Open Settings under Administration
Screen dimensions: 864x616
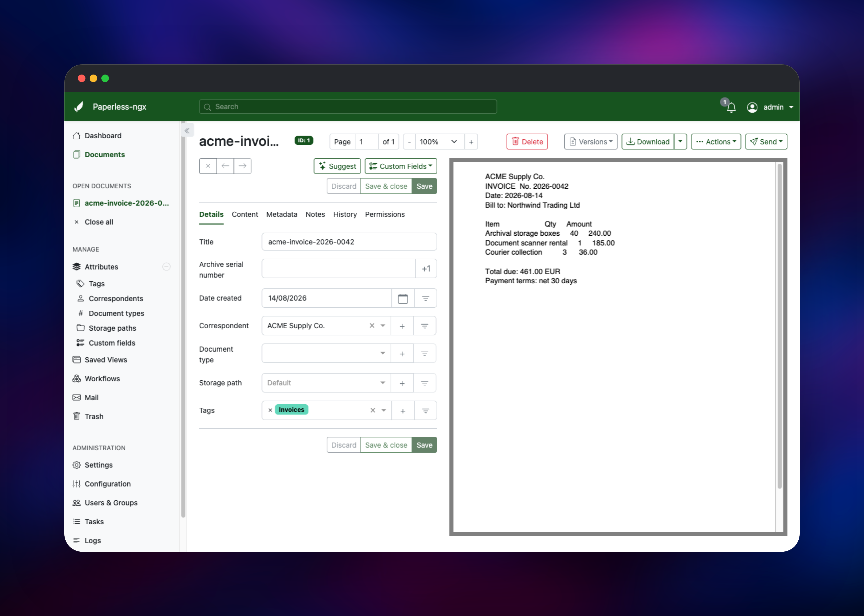click(x=93, y=465)
